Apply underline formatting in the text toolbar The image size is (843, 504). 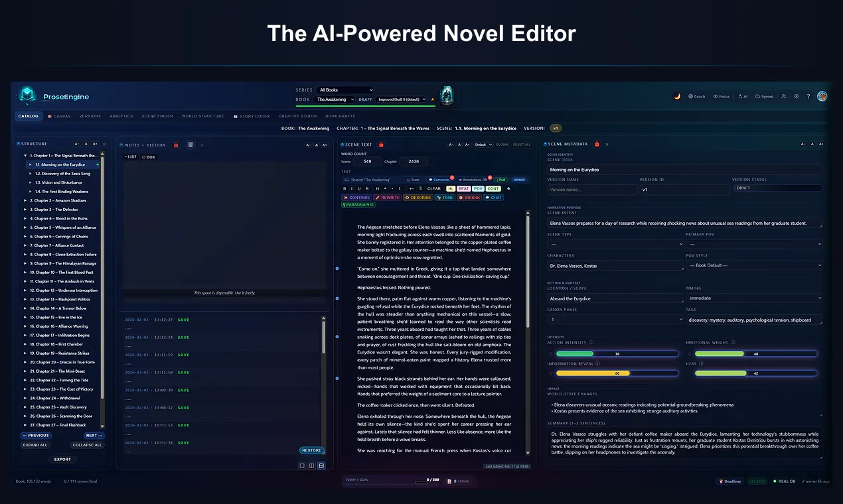[359, 188]
